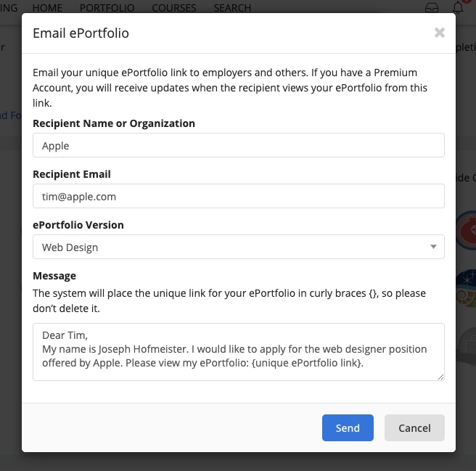The image size is (476, 471).
Task: Click the Send button
Action: point(348,427)
